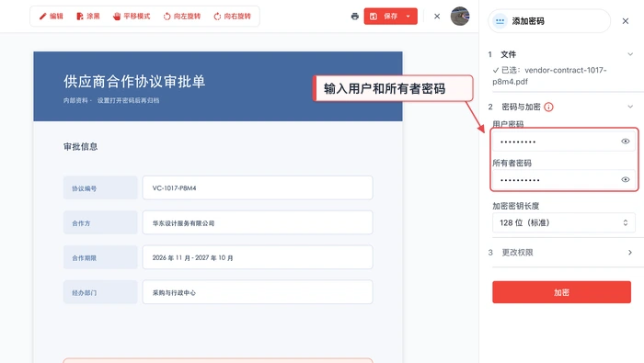Click the 加密密钥长度 label
This screenshot has width=644, height=363.
(515, 206)
